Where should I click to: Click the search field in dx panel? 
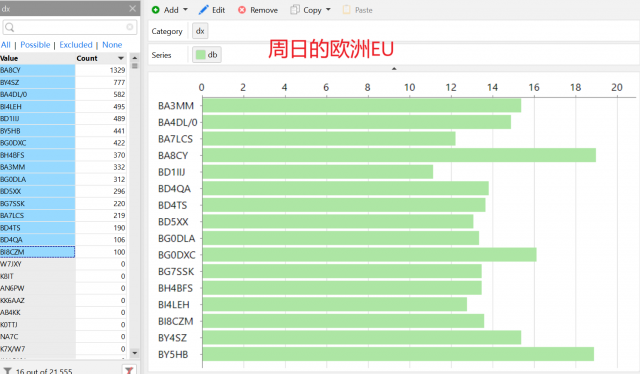pyautogui.click(x=69, y=27)
